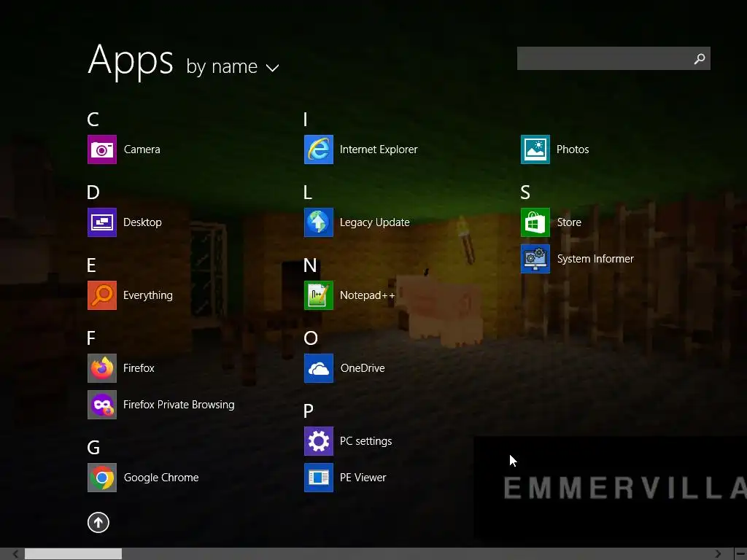Click the up arrow to return to Start
The width and height of the screenshot is (747, 560).
(98, 522)
